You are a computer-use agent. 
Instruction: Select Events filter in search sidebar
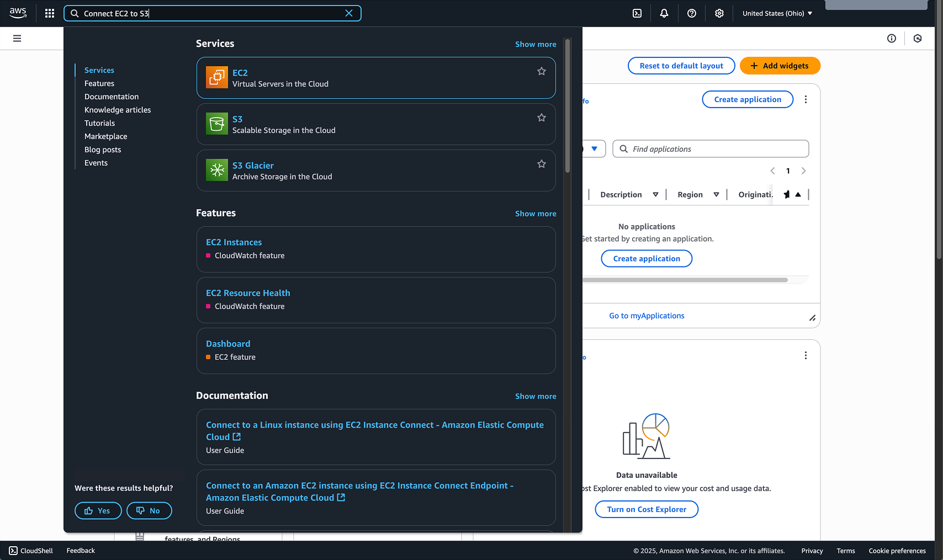tap(96, 163)
